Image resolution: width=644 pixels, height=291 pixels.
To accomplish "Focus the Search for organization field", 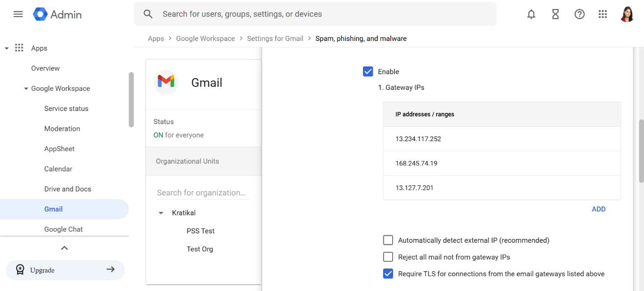I will click(x=203, y=193).
